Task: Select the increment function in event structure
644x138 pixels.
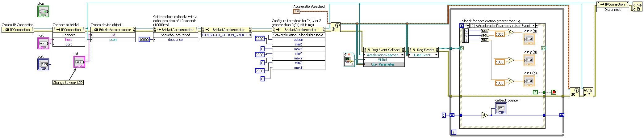Action: [484, 115]
